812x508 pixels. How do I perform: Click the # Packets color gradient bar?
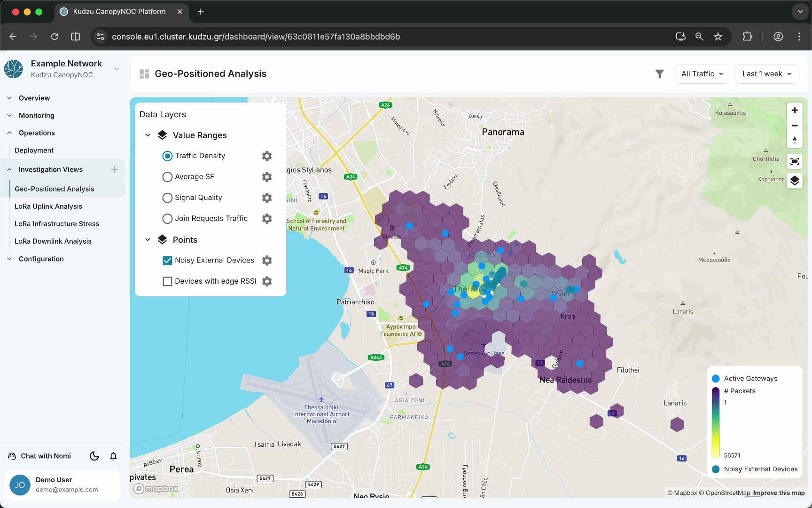point(716,423)
